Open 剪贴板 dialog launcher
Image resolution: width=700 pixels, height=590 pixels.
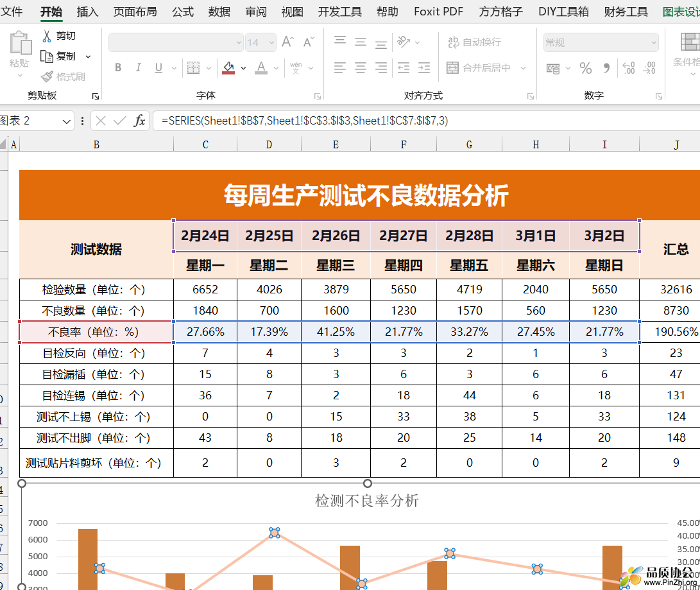tap(96, 96)
